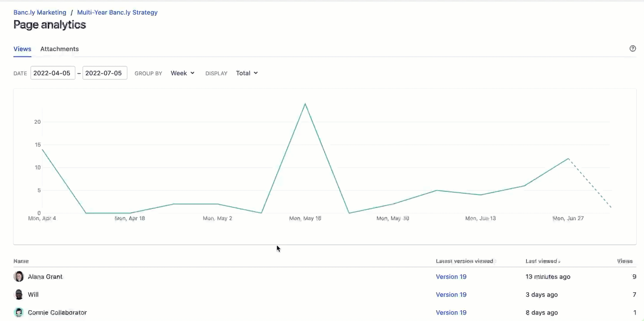Open the Multi-Year Banc.ly Strategy page link
644x321 pixels.
pos(117,12)
